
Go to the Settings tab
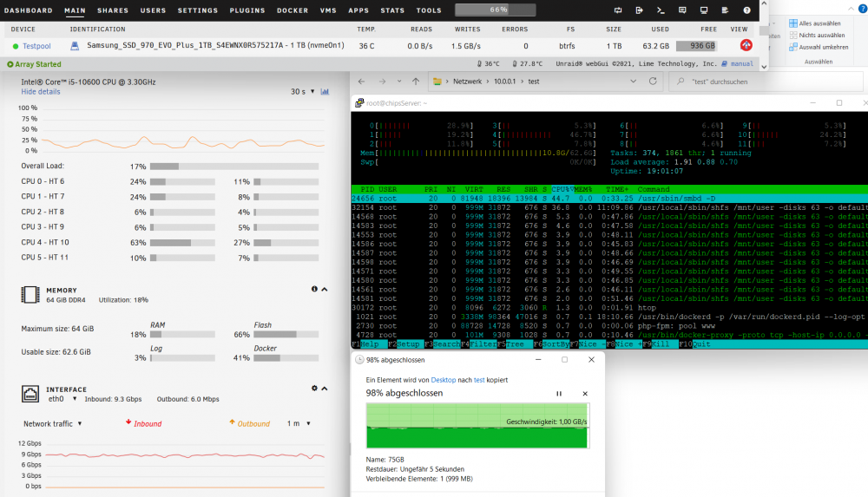[198, 10]
